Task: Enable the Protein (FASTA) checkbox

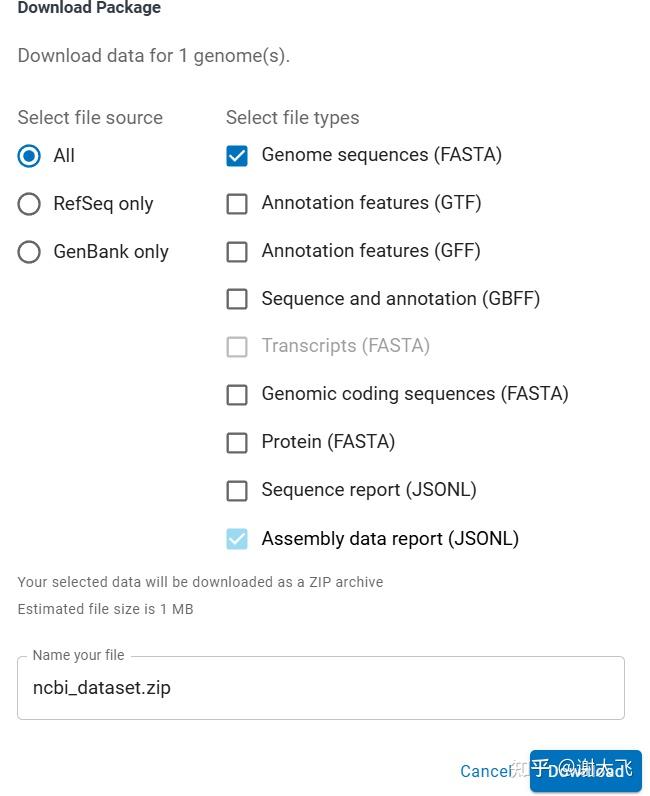Action: 237,442
